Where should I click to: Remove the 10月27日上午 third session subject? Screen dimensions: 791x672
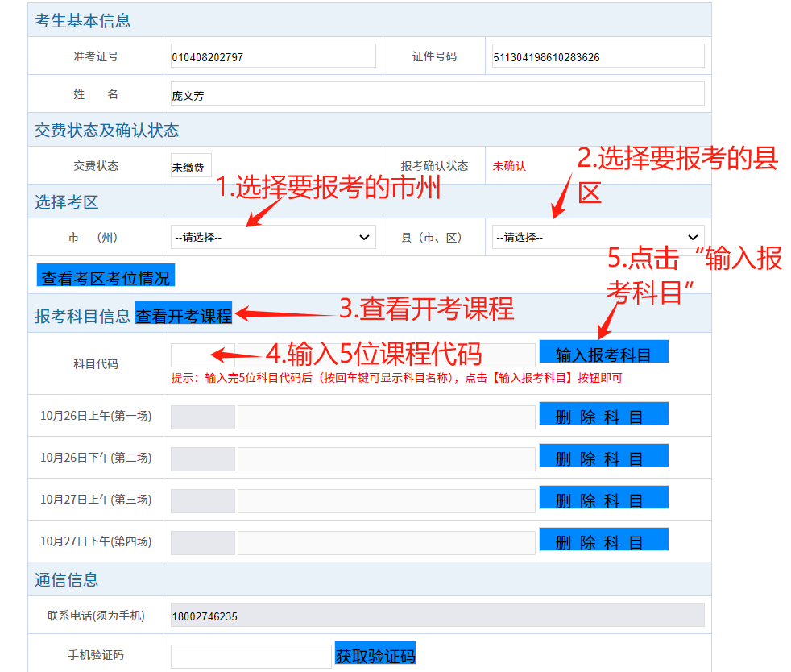click(603, 498)
